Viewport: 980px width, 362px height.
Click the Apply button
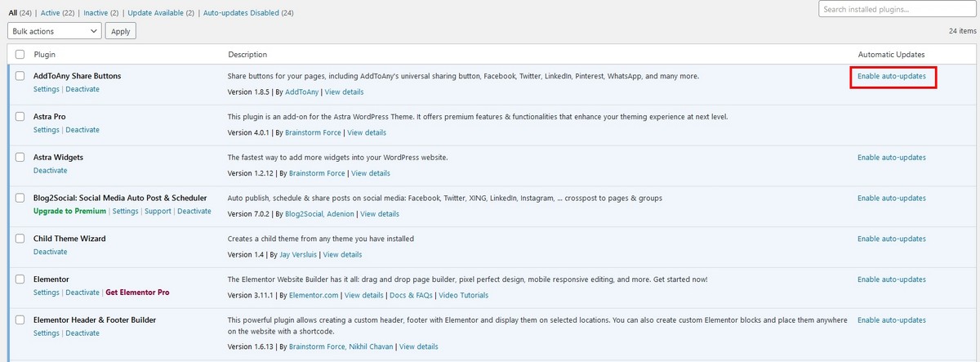(121, 31)
